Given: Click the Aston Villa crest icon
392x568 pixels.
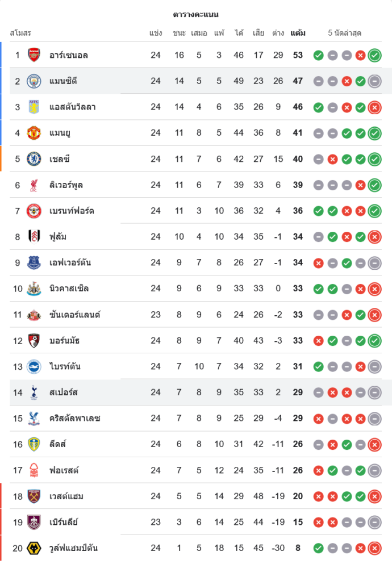Looking at the screenshot, I should point(34,107).
